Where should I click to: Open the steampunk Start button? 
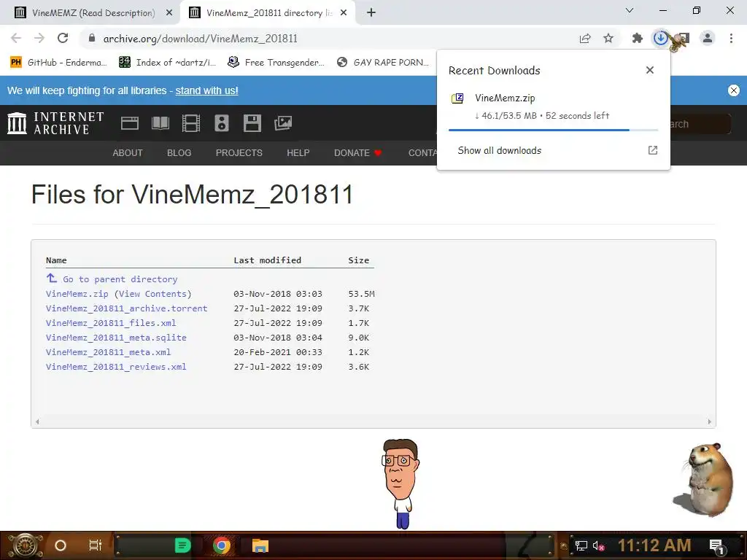24,545
